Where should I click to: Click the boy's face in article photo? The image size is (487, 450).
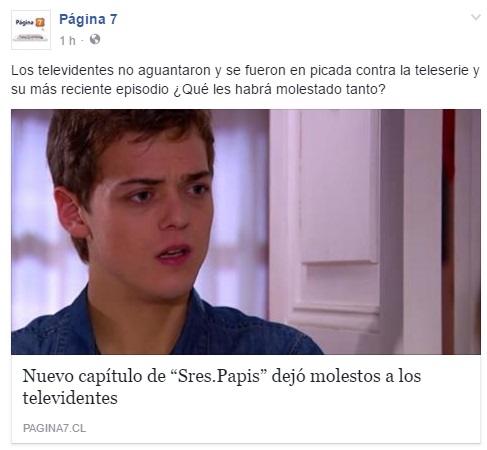(x=148, y=217)
